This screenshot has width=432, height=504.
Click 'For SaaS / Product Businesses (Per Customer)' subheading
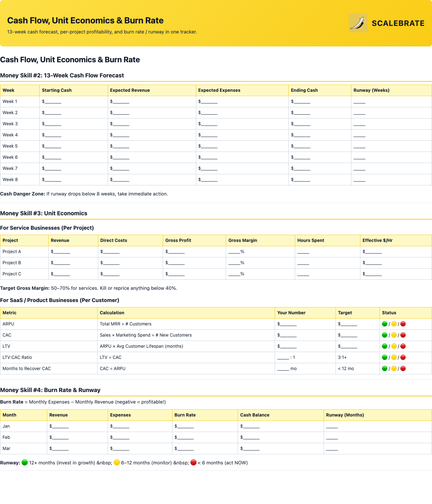[x=59, y=300]
